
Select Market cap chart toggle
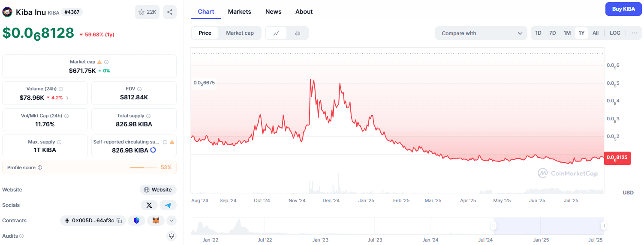point(240,33)
